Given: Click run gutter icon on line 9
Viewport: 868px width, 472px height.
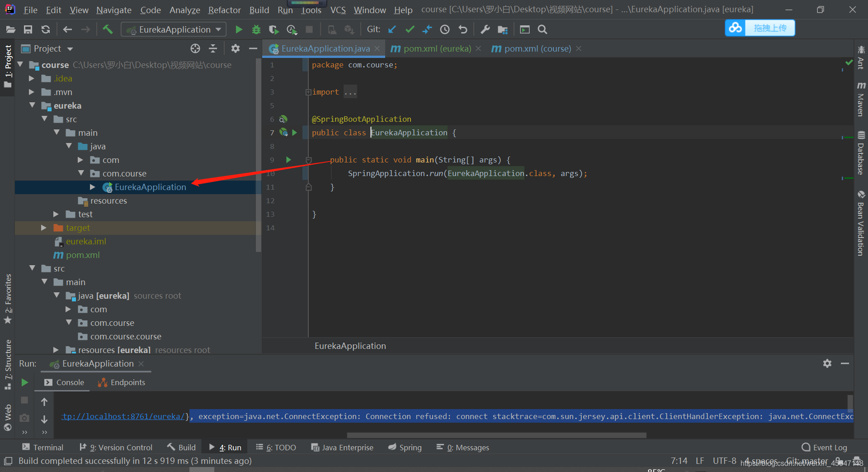Looking at the screenshot, I should [x=288, y=160].
